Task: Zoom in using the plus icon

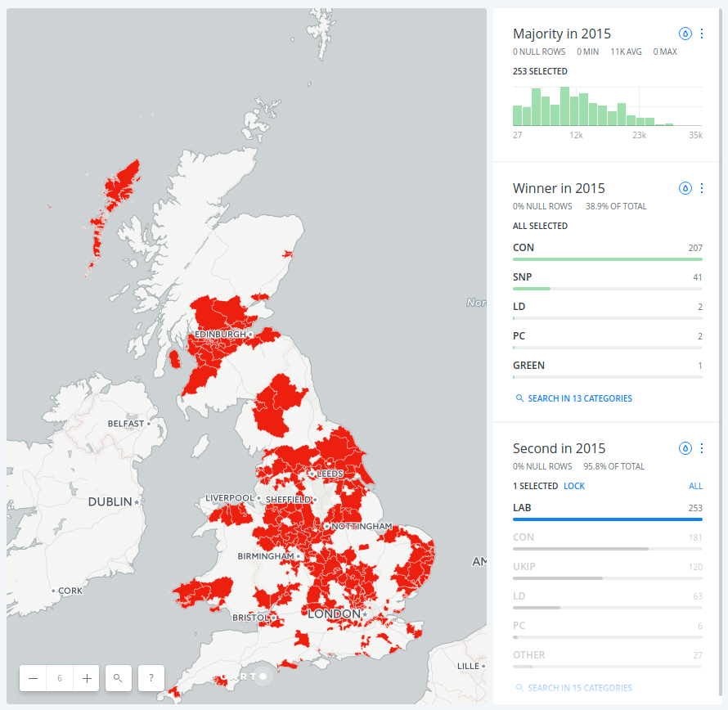Action: click(86, 678)
